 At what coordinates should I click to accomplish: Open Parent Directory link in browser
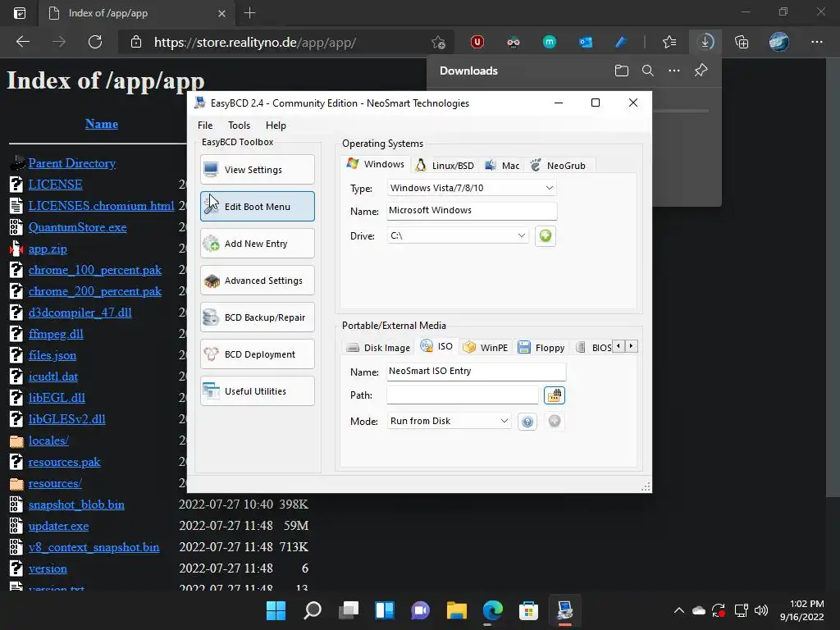(72, 163)
